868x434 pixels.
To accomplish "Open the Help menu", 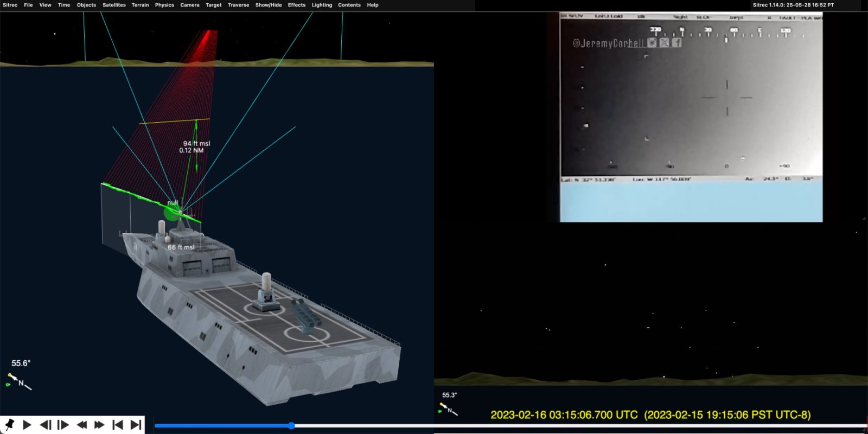I will (x=372, y=5).
